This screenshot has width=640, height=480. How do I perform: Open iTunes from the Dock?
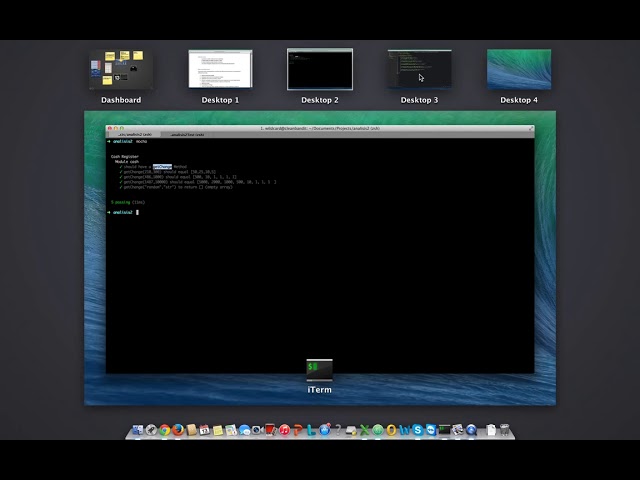(284, 430)
